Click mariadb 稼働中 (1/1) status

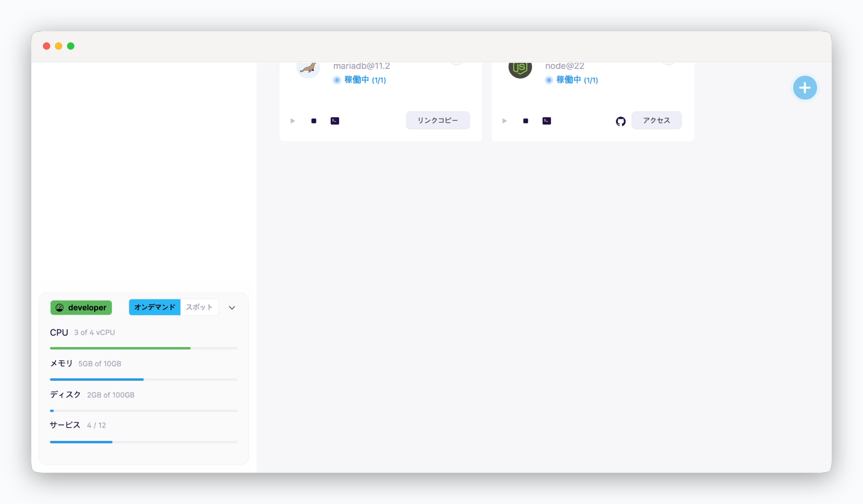pyautogui.click(x=360, y=80)
